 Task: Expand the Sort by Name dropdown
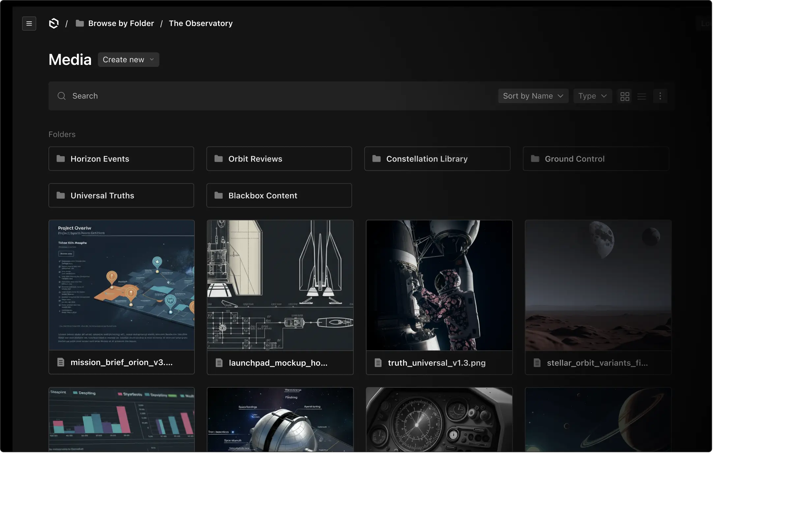point(533,96)
